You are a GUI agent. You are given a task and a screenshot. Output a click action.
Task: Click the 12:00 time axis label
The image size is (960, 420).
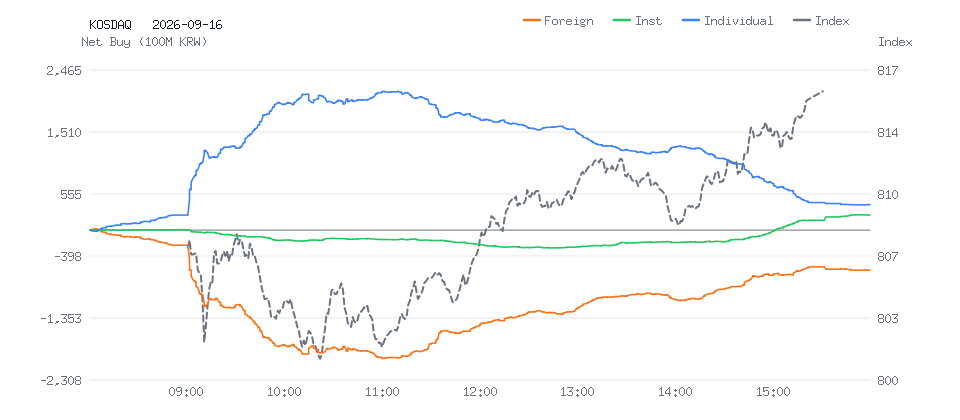tap(480, 392)
